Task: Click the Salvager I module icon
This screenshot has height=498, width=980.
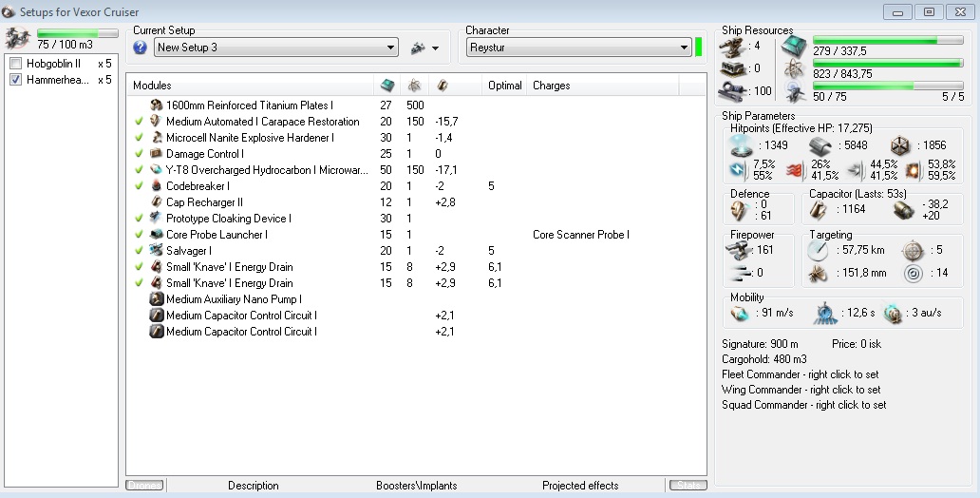Action: (x=157, y=250)
